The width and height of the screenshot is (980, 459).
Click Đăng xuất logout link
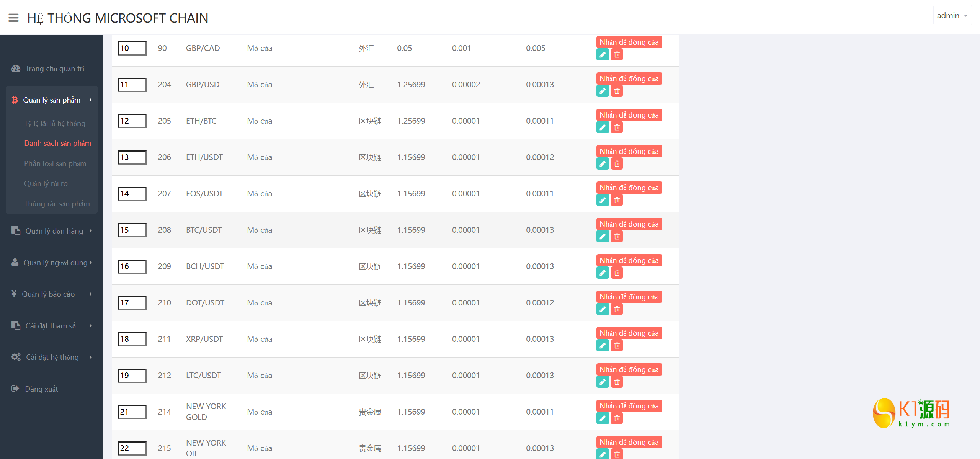(41, 389)
